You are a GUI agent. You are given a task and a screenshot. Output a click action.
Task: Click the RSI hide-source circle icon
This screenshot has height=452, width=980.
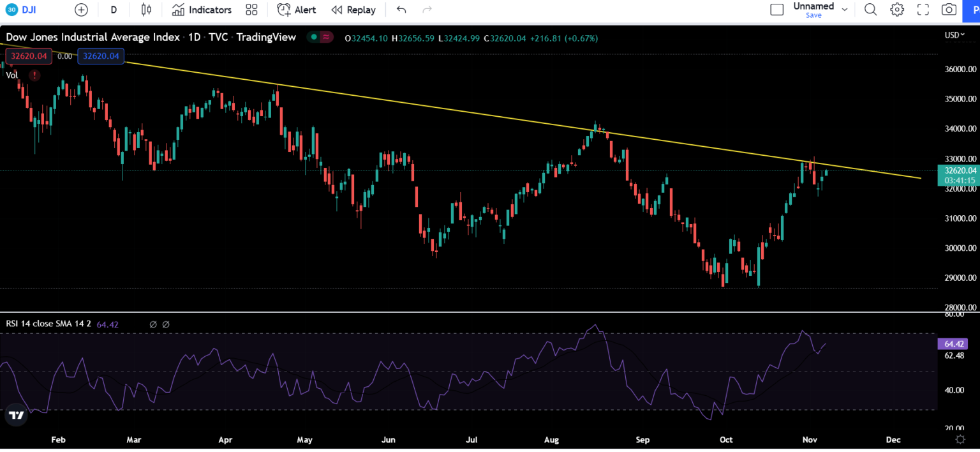153,324
